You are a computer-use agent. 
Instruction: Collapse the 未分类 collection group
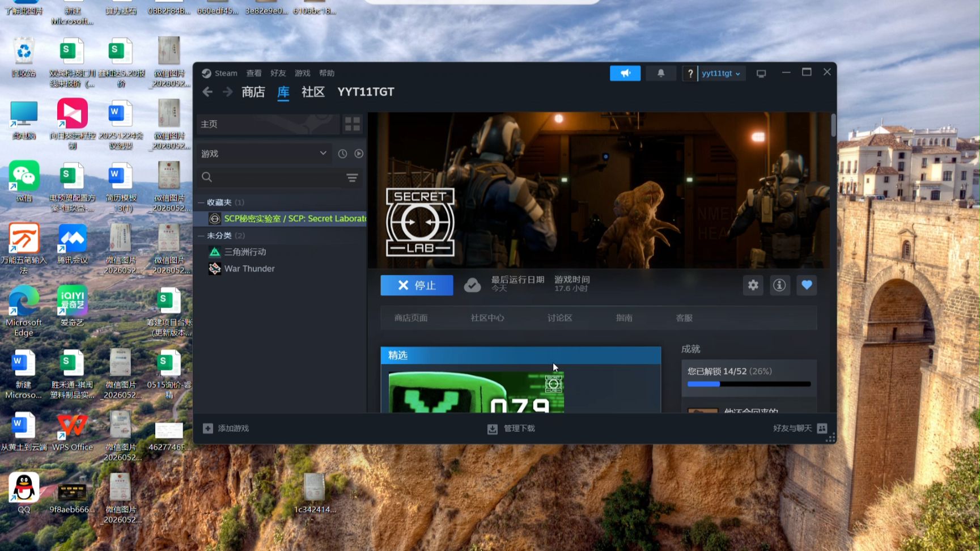[x=201, y=235]
